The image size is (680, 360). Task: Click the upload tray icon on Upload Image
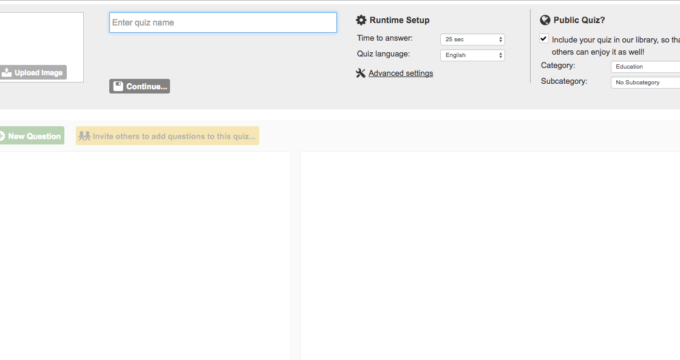(x=7, y=72)
